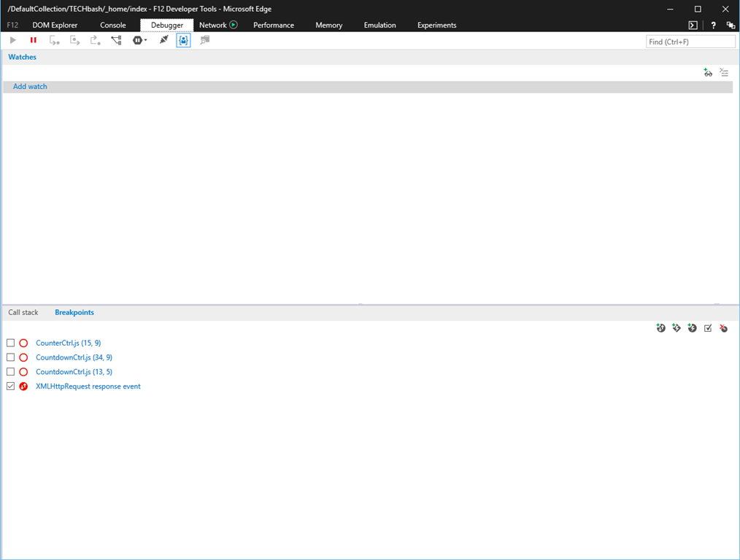The width and height of the screenshot is (740, 560).
Task: Switch to the Call stack tab
Action: [23, 313]
